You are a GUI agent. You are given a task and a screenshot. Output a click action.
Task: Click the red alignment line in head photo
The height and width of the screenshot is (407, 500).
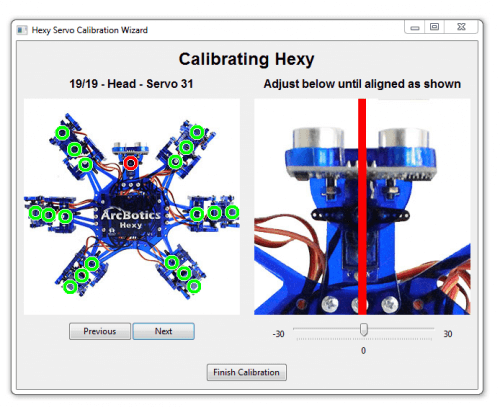coord(362,207)
